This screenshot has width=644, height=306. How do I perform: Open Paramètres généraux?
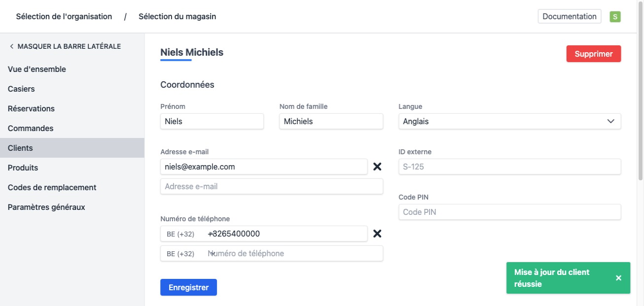(46, 207)
